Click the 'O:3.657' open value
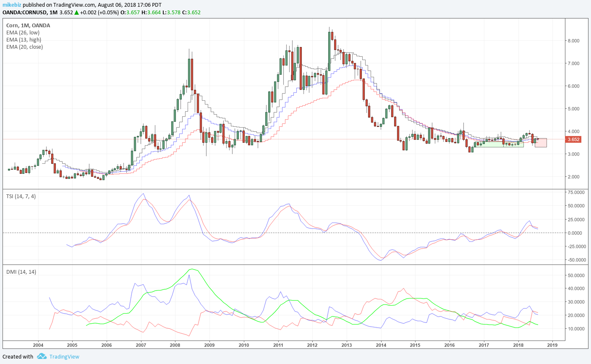This screenshot has height=364, width=591. (x=130, y=12)
